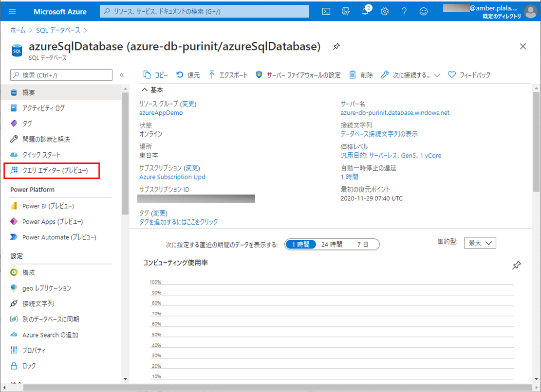Open the notifications bell
The image size is (541, 392).
(365, 11)
